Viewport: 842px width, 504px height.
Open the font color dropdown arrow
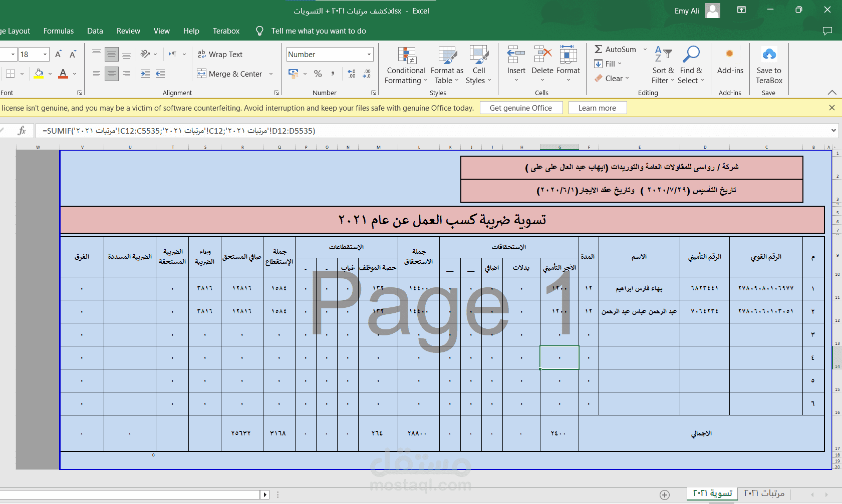75,74
